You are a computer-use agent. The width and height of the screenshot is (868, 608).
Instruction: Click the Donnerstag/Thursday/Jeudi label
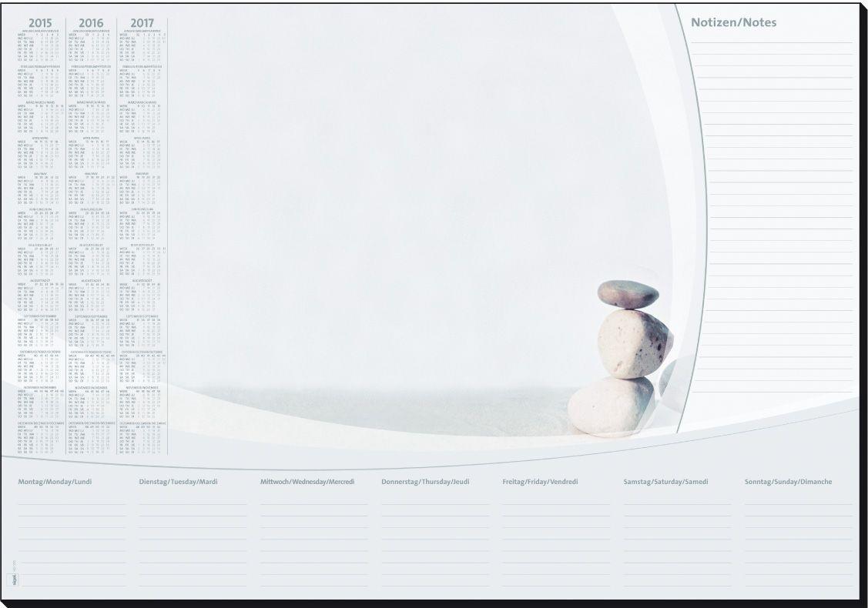tap(425, 482)
